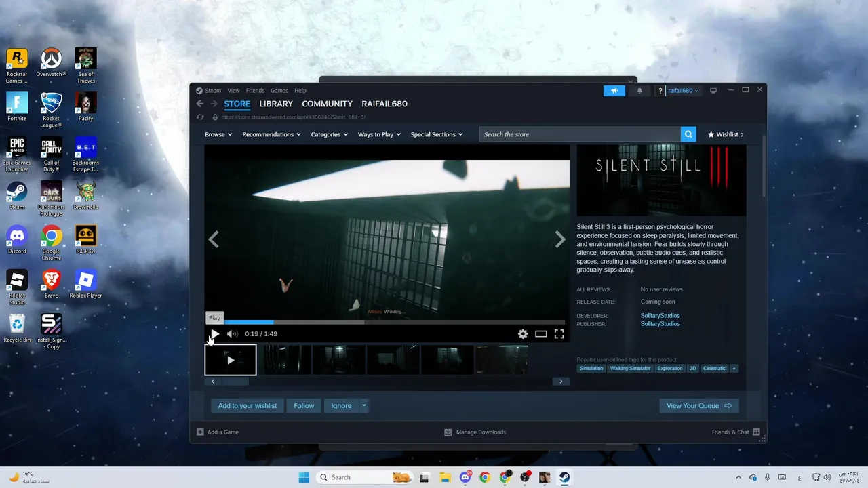Viewport: 868px width, 488px height.
Task: Open the Games menu
Action: 279,90
